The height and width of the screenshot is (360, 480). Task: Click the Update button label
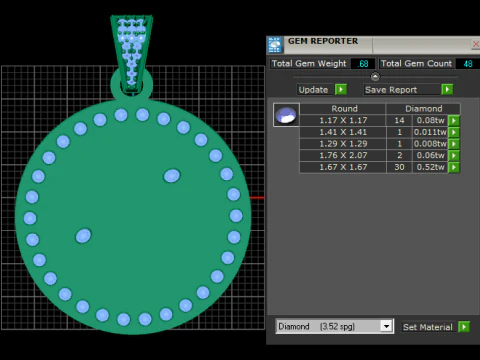[313, 90]
